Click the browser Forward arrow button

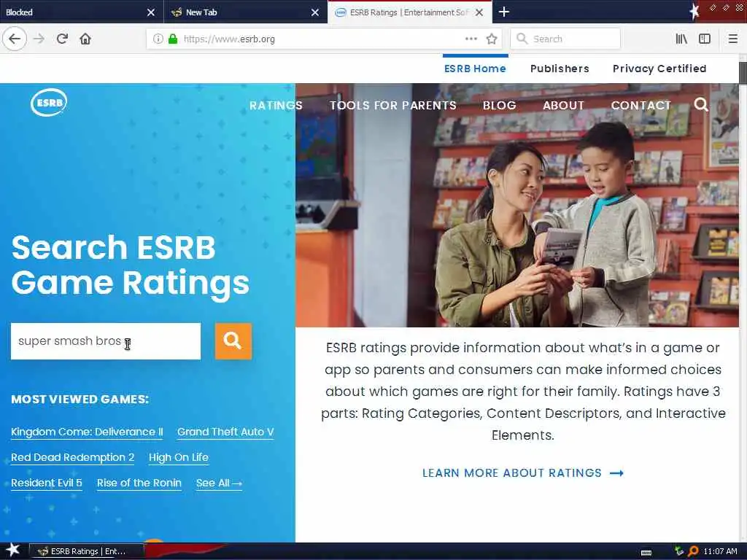[x=39, y=39]
